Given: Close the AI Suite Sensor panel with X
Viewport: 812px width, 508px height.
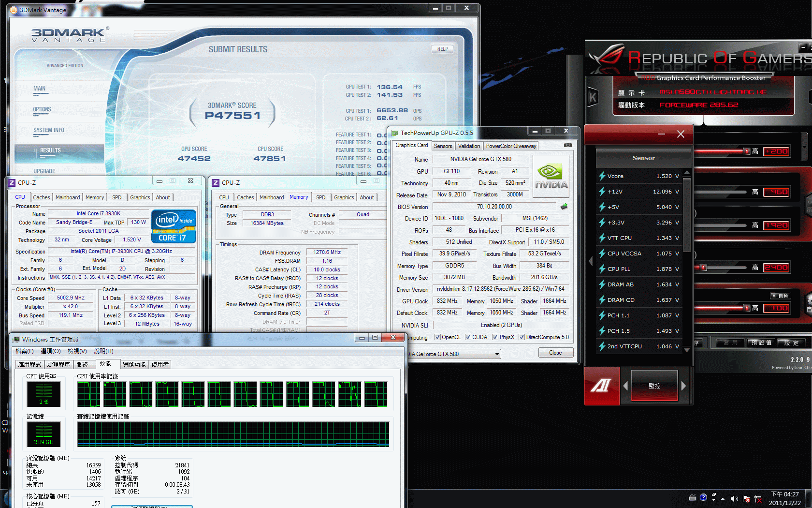Looking at the screenshot, I should [681, 134].
